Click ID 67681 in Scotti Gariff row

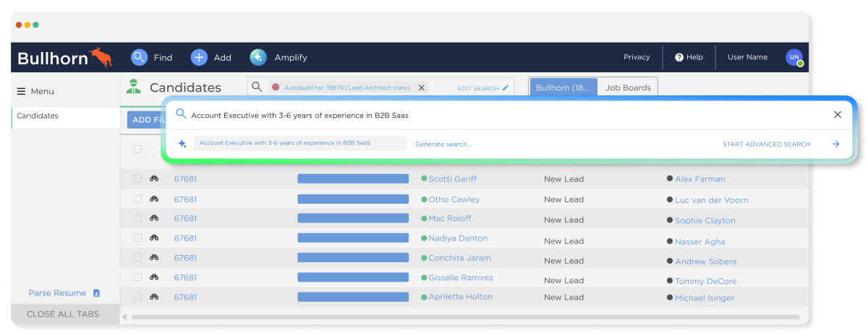(185, 179)
